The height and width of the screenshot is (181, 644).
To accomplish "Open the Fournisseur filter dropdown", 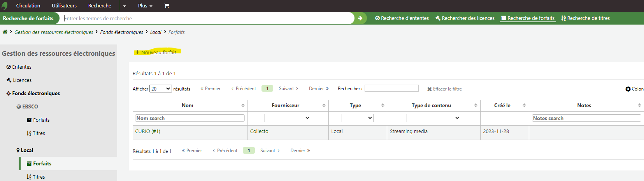I will [288, 118].
